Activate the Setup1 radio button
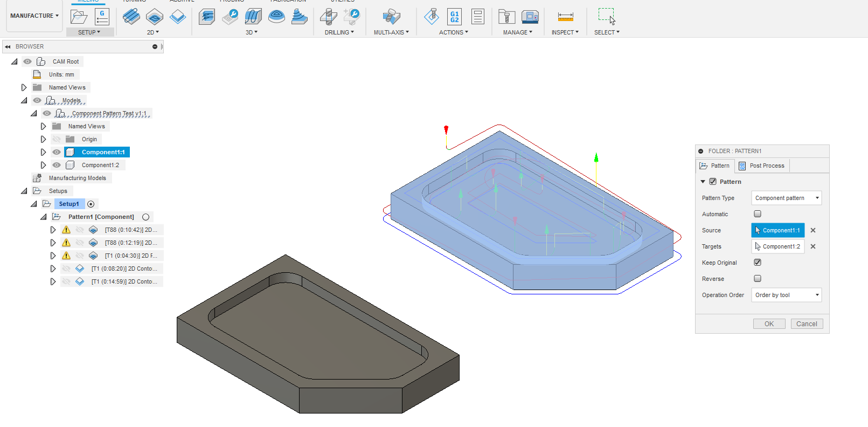868x427 pixels. (91, 204)
